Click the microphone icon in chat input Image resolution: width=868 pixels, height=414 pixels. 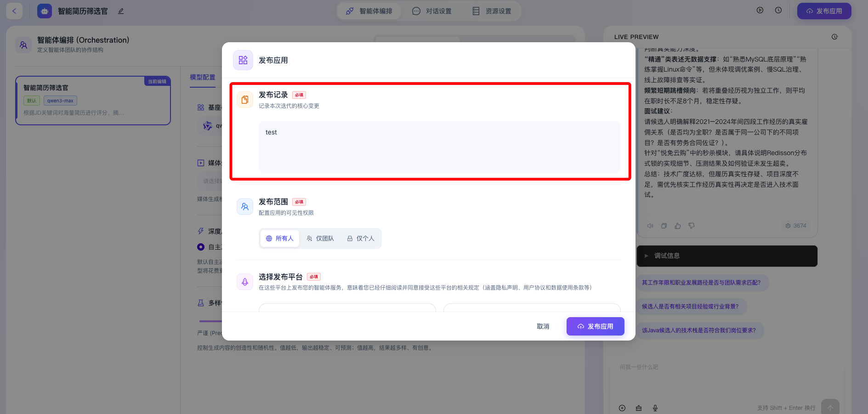[x=655, y=408]
